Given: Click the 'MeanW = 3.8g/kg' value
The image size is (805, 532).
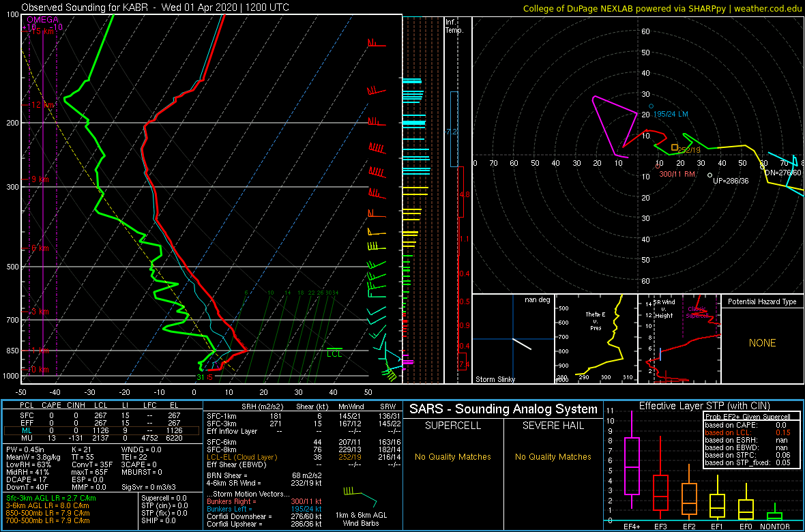Looking at the screenshot, I should (x=32, y=458).
